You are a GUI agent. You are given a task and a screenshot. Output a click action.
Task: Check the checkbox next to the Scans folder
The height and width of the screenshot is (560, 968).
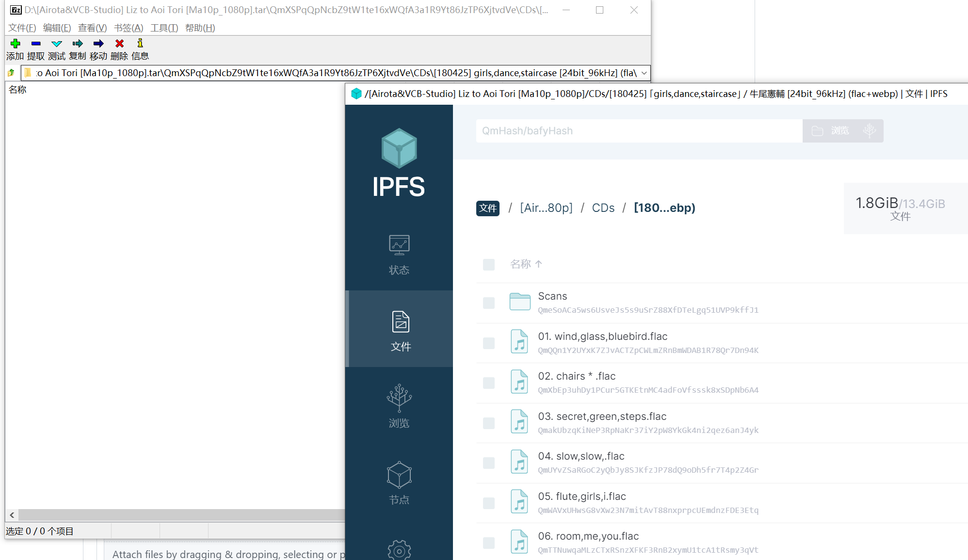[488, 302]
